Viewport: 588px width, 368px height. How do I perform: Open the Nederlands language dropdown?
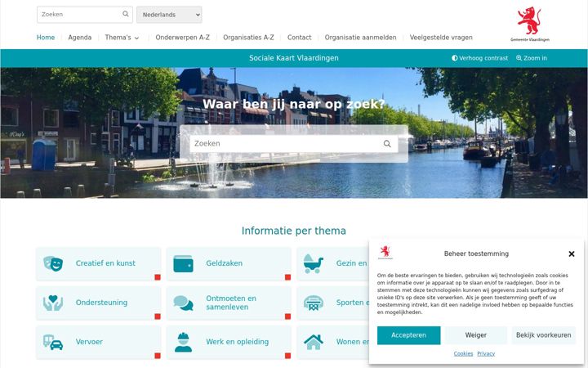[169, 15]
